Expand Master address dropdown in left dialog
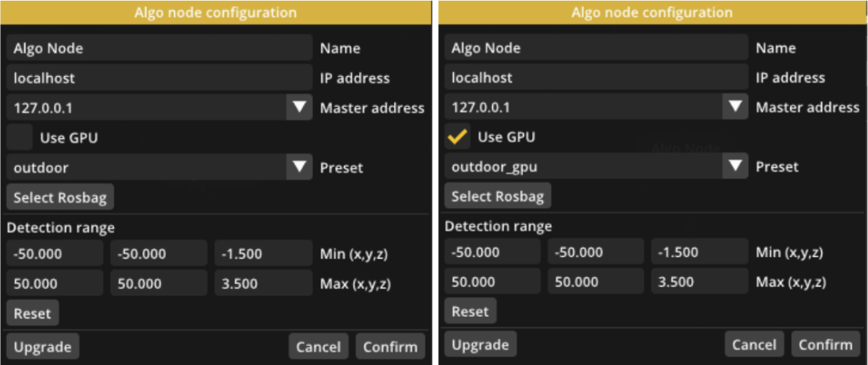 coord(299,107)
